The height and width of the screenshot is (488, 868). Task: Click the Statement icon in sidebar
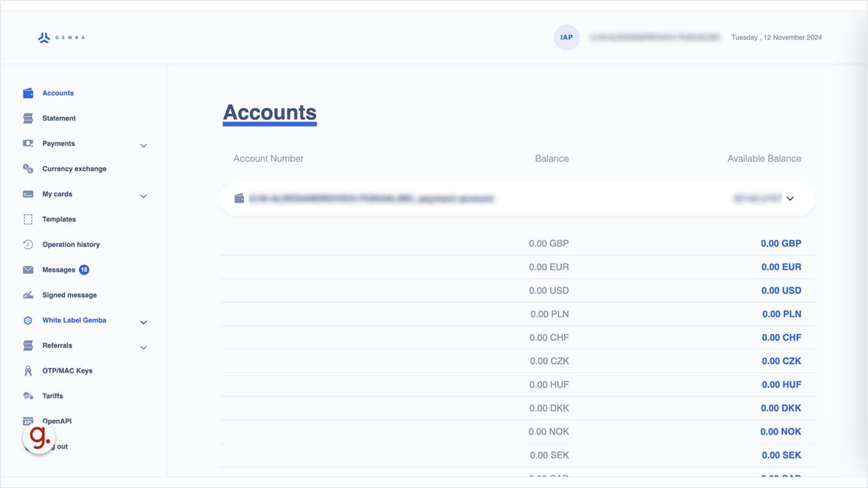28,118
